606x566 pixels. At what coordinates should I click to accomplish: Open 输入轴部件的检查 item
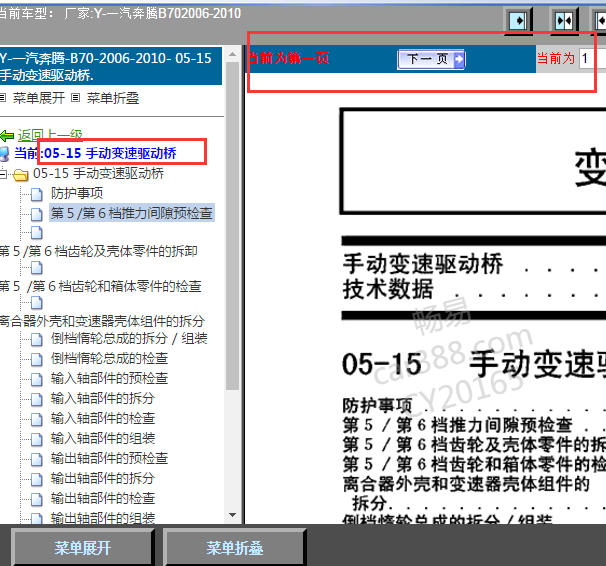pyautogui.click(x=103, y=418)
